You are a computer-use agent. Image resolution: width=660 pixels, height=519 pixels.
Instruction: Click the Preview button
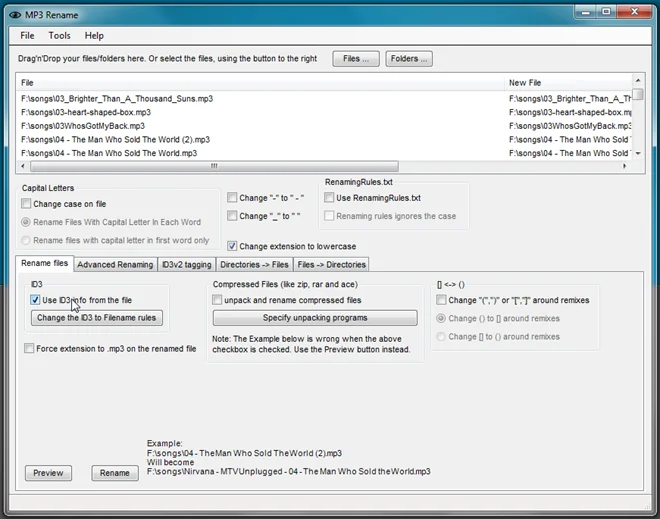48,473
